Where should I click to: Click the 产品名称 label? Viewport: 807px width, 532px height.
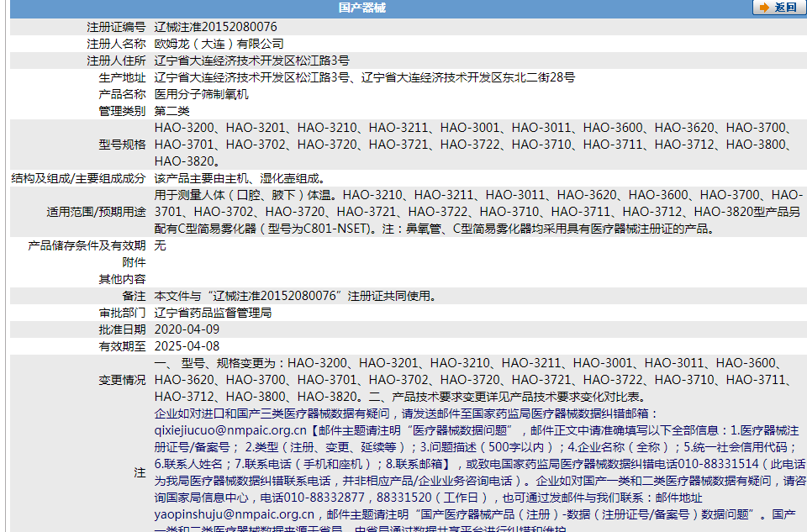[123, 94]
